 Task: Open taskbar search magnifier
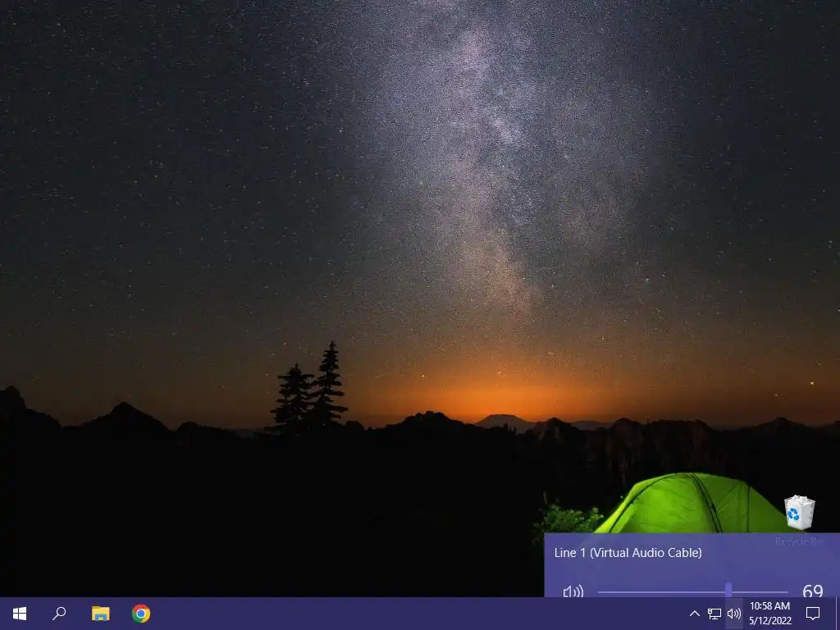59,614
